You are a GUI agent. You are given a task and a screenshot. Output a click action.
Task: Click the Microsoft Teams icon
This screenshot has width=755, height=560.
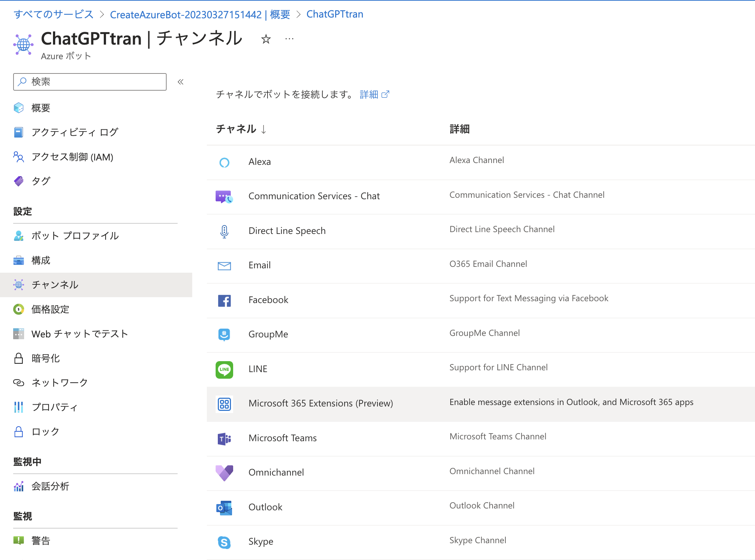pos(224,439)
